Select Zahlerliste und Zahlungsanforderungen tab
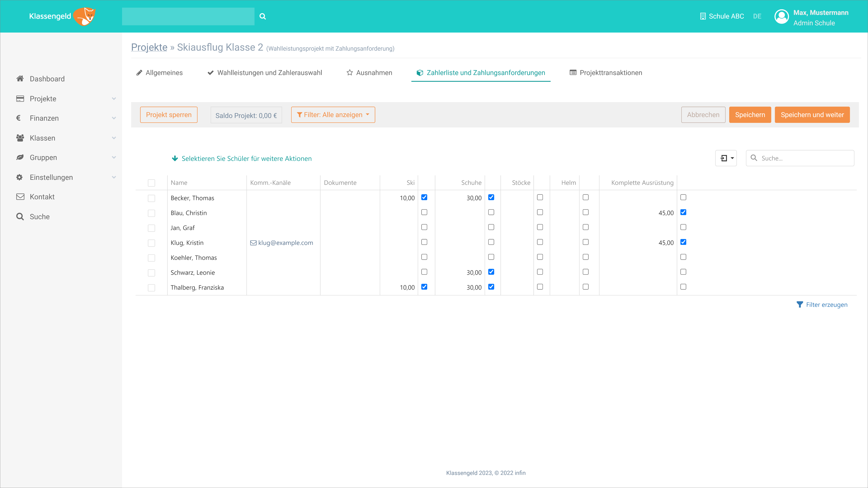Screen dimensions: 868x488 tap(480, 73)
